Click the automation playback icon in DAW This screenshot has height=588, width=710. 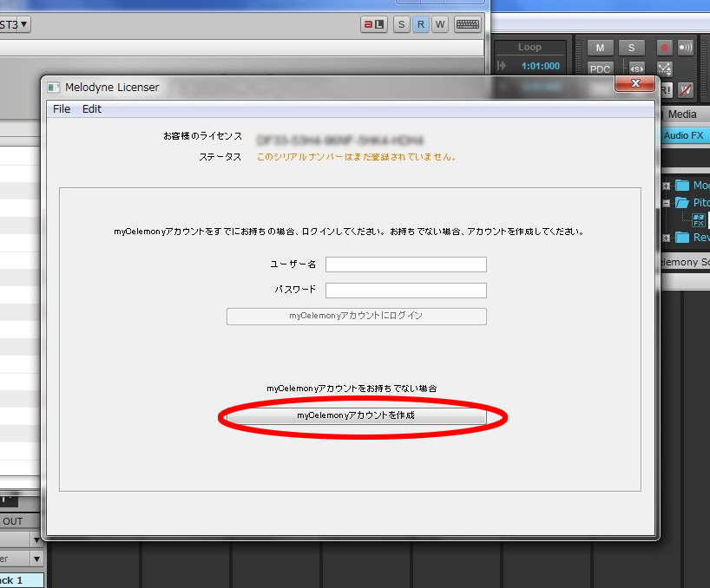point(664,69)
